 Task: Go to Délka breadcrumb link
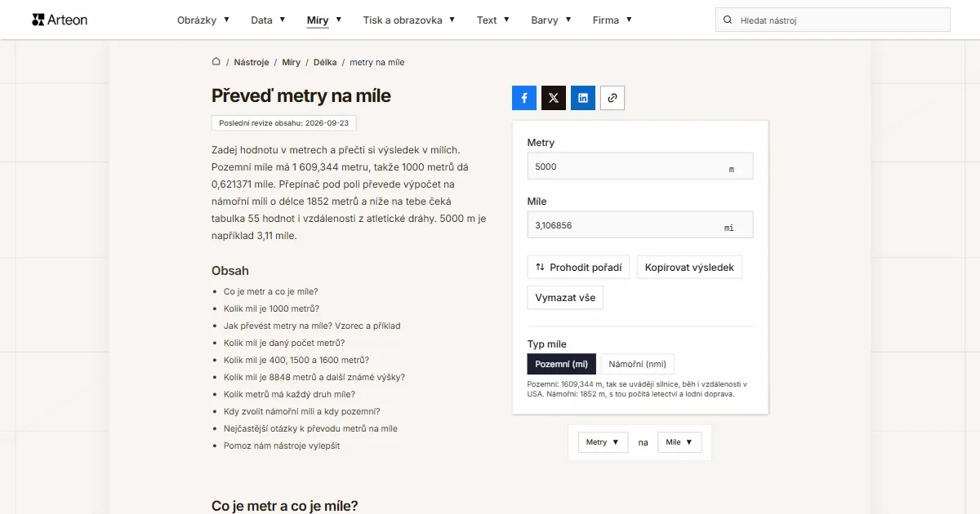(x=325, y=62)
